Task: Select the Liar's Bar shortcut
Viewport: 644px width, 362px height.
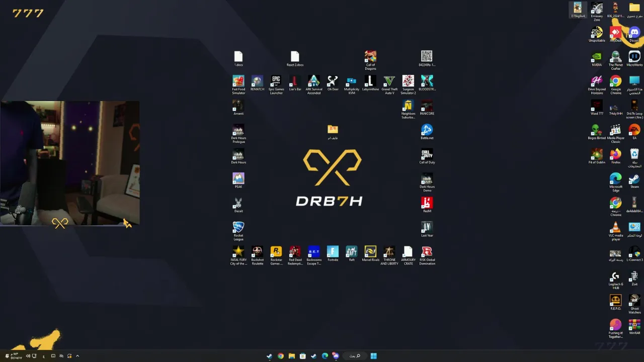Action: click(x=295, y=83)
